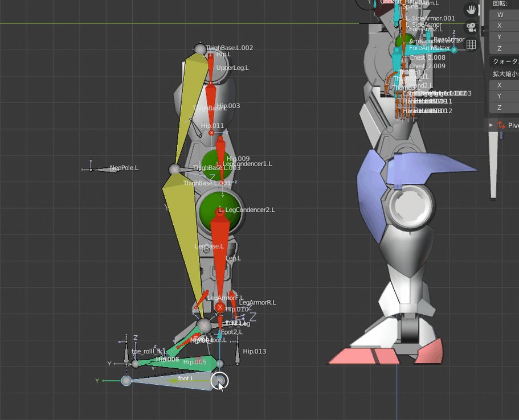Select the ThighBase.L.002 bone label
Screen dimensions: 519x420
pyautogui.click(x=229, y=48)
